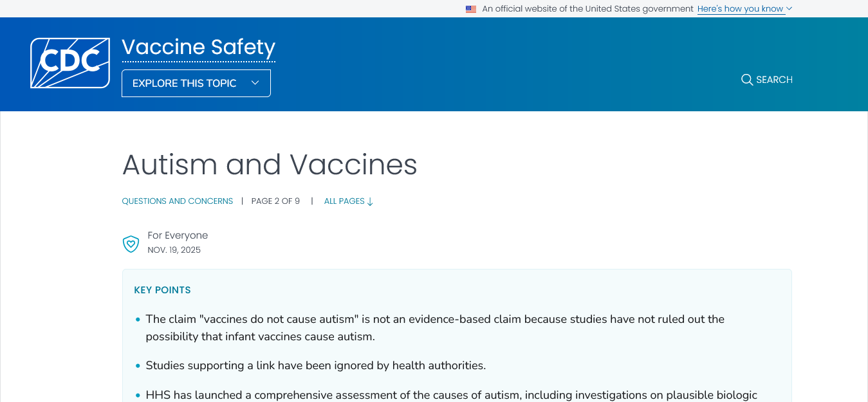Click the key point about studies ignored
This screenshot has height=402, width=868.
tap(315, 365)
